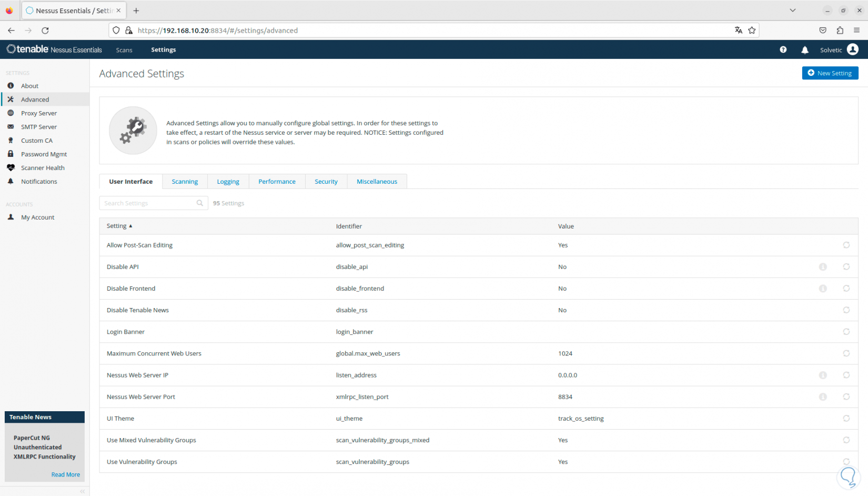Open the Logging tab
Screen dimensions: 868x496
tap(228, 182)
